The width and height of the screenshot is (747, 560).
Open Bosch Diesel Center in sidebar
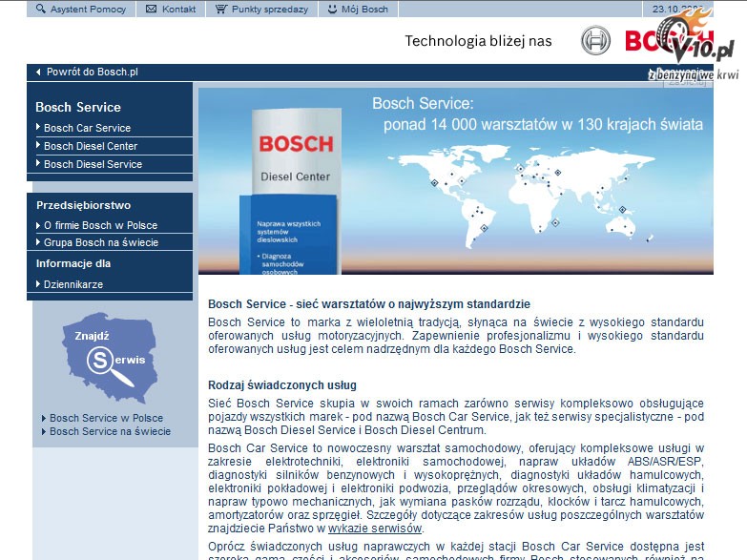tap(91, 146)
